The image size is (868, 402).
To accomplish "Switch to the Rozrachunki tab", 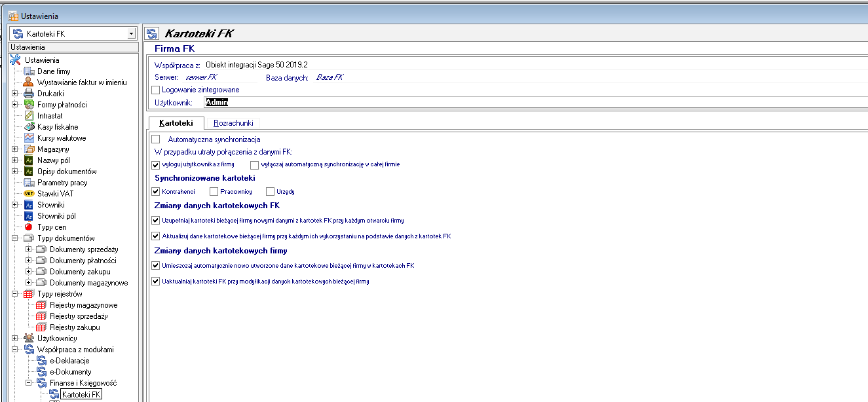I will pos(233,123).
